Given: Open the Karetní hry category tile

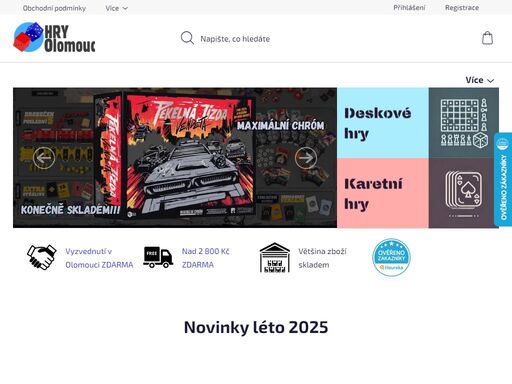Looking at the screenshot, I should [383, 193].
